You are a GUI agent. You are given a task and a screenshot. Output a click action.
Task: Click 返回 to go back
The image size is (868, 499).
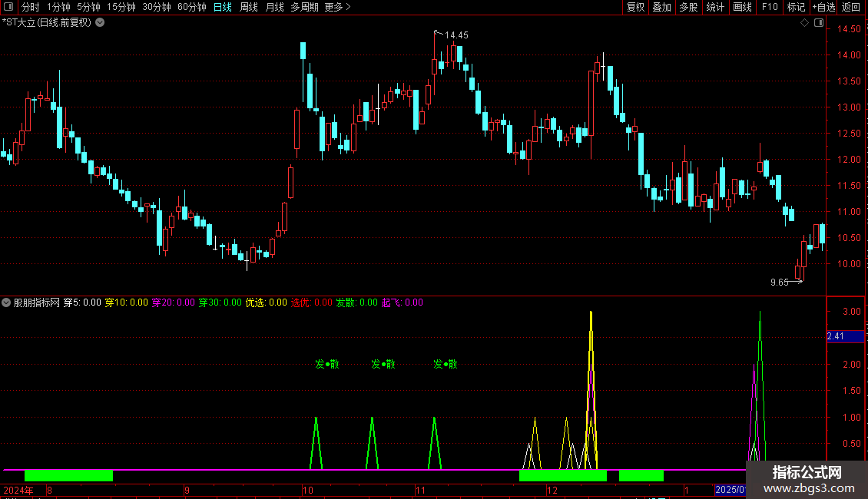coord(851,7)
